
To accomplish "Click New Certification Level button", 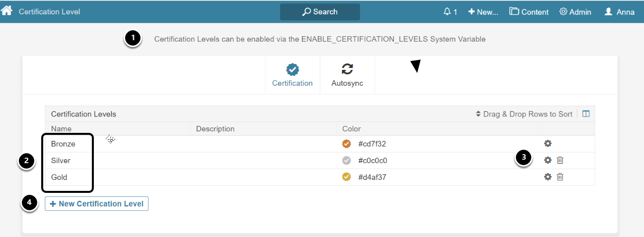I will (97, 204).
